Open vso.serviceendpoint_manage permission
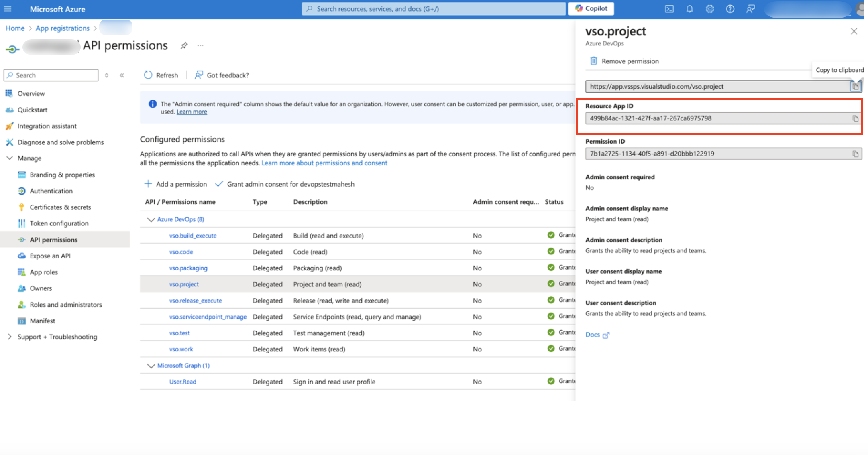This screenshot has height=455, width=868. point(208,317)
